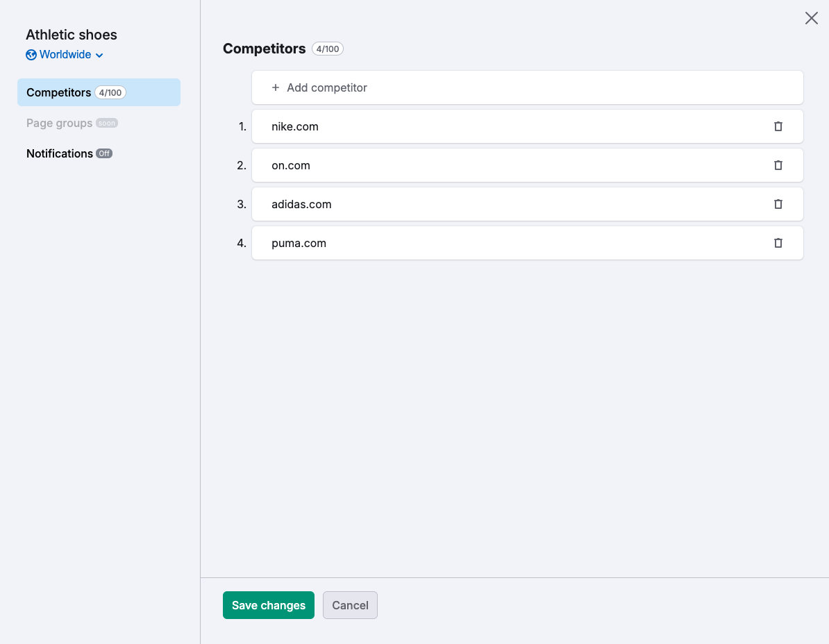Click the globe icon next to Worldwide

tap(31, 55)
